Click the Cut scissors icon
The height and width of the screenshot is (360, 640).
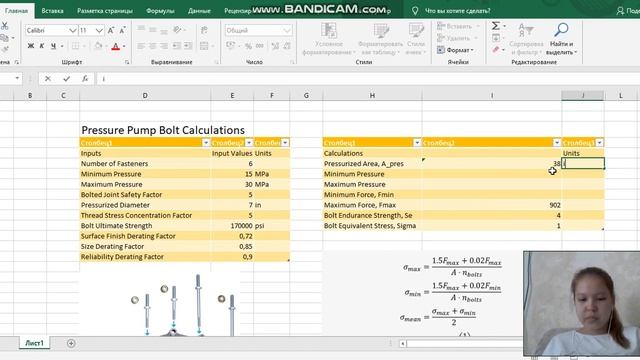coord(4,26)
